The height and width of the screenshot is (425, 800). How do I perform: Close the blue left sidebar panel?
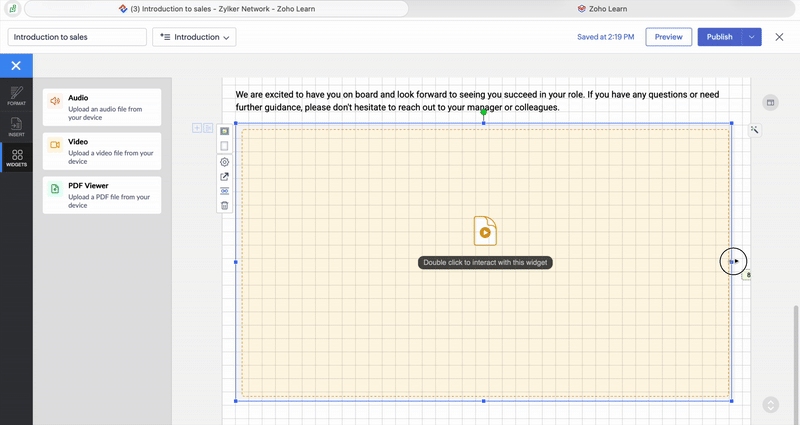[x=16, y=65]
